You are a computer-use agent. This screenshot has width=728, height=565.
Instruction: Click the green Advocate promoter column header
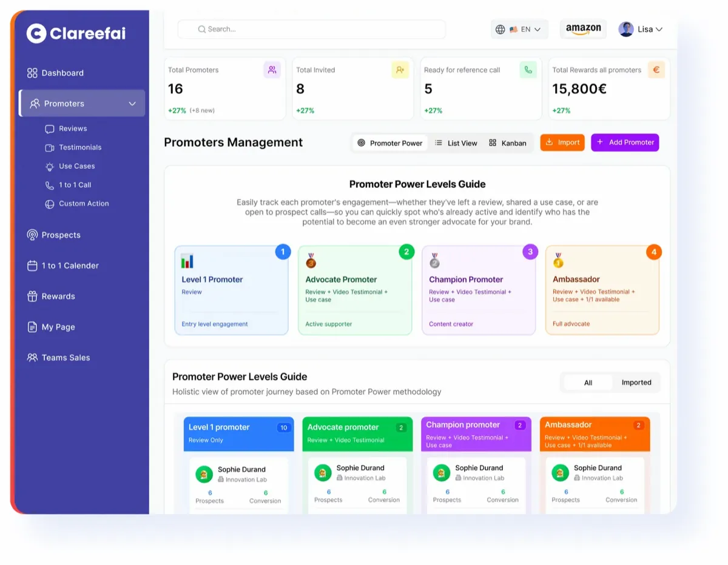click(357, 434)
